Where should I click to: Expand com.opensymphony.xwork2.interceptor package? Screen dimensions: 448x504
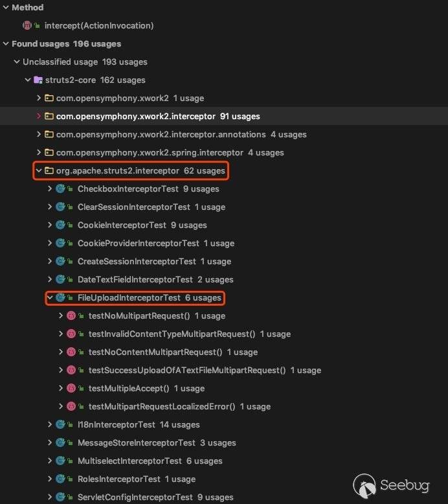point(39,117)
